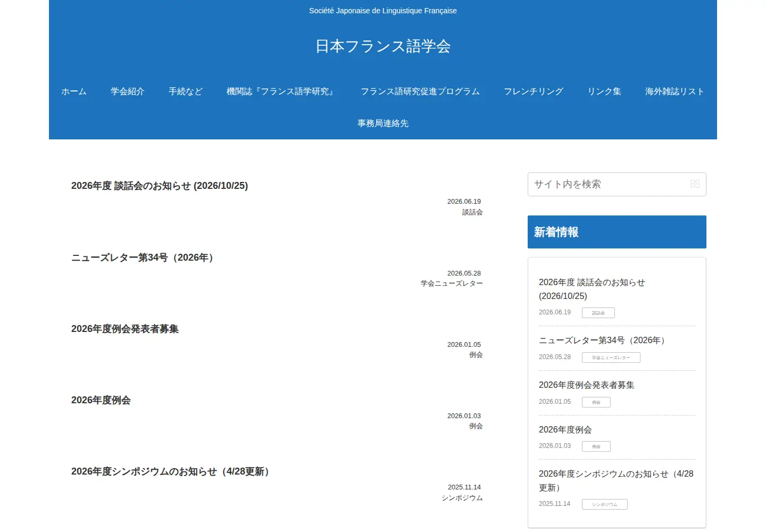Click the site title 日本フランス語学会
This screenshot has height=532, width=766.
pyautogui.click(x=383, y=46)
